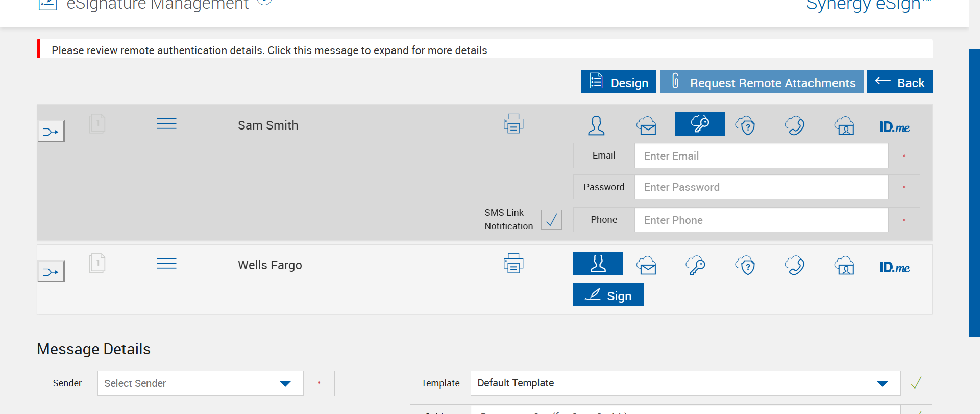
Task: Choose phone authentication icon for Sam Smith
Action: click(x=795, y=125)
